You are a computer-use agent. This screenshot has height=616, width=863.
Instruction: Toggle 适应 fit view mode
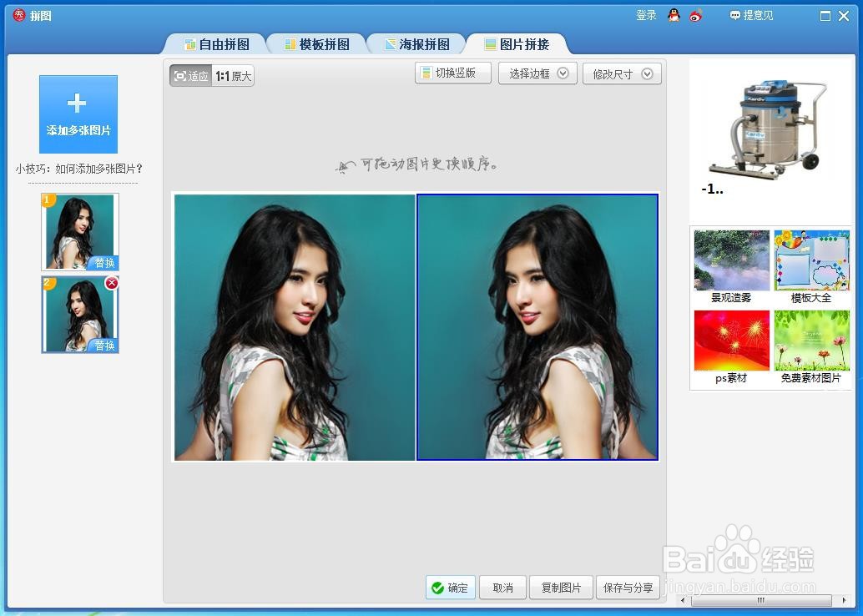[x=191, y=76]
